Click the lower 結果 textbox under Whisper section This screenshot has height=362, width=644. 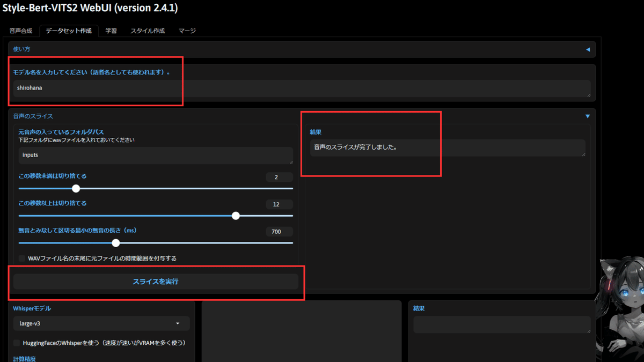502,324
